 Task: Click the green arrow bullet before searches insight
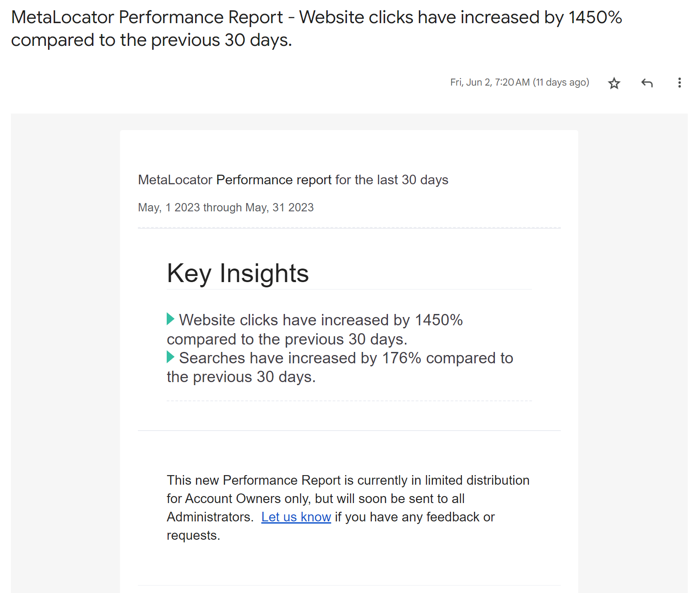point(169,358)
